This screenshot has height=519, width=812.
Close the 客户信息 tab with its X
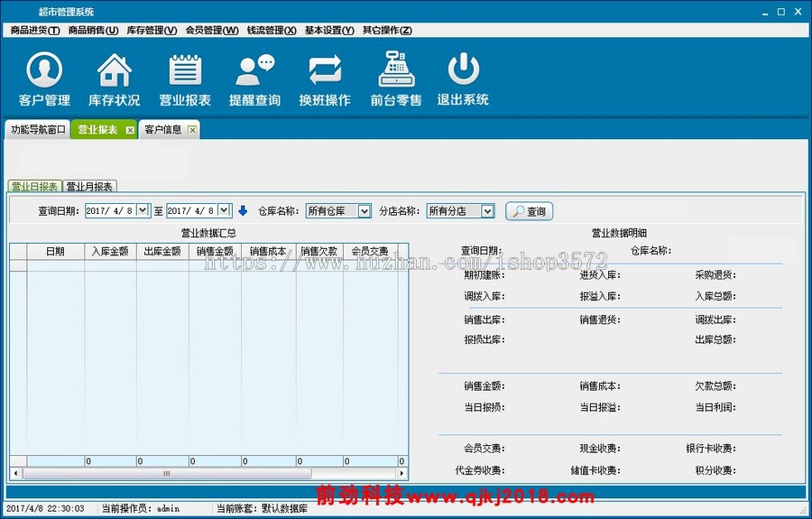192,130
